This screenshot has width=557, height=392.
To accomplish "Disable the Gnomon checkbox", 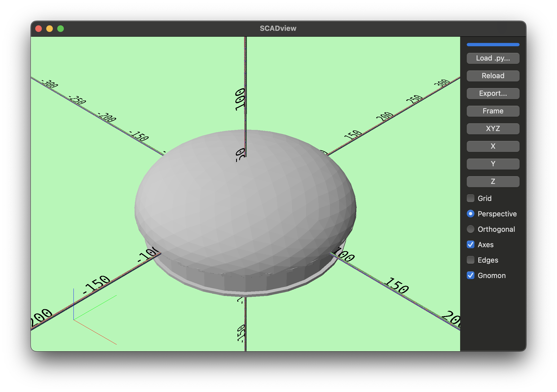I will point(471,275).
